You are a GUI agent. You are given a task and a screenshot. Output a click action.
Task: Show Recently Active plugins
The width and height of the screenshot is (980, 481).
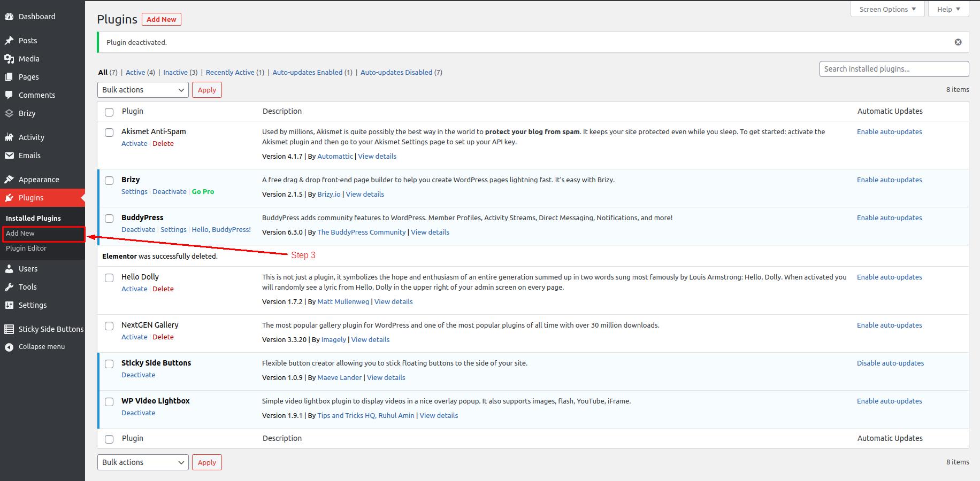[230, 72]
